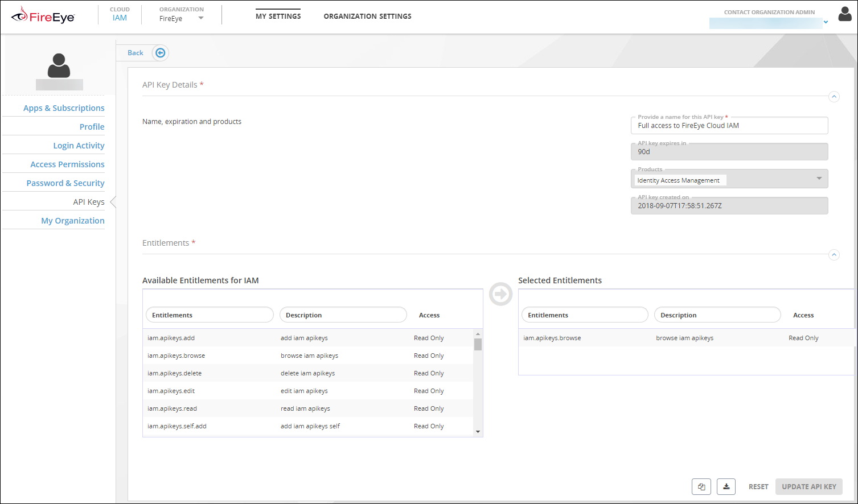This screenshot has height=504, width=858.
Task: Open the Contact Organization Admin dropdown
Action: [826, 23]
